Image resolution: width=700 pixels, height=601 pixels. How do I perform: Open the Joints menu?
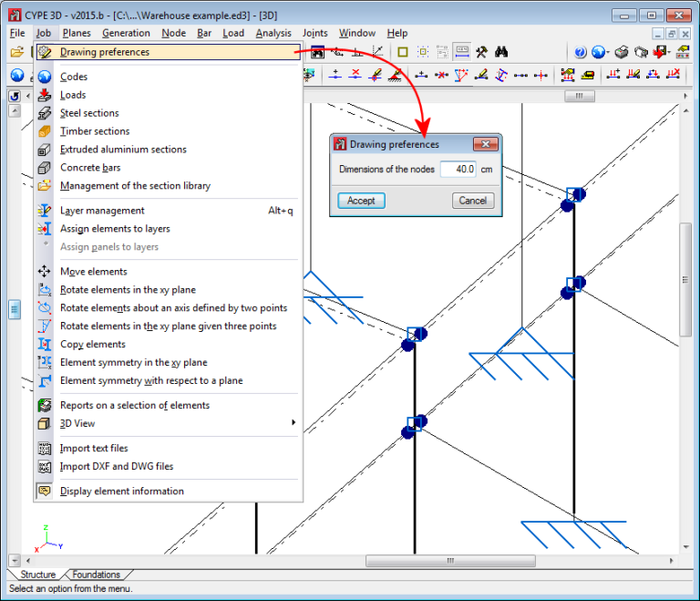coord(314,33)
